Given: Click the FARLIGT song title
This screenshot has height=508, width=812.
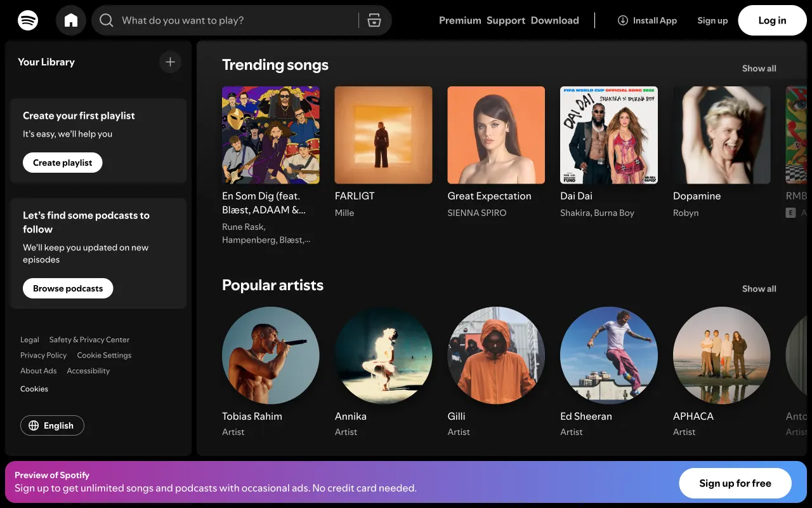Looking at the screenshot, I should click(355, 196).
